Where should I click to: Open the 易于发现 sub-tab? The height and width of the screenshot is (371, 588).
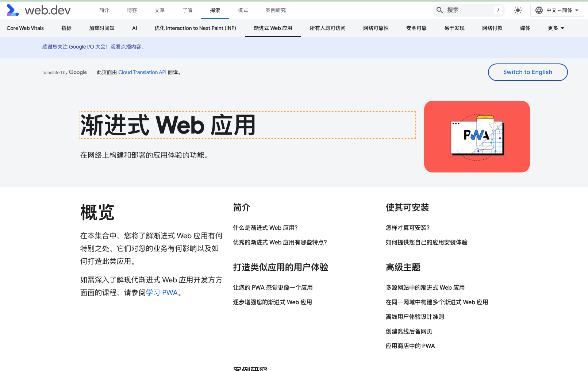(454, 28)
